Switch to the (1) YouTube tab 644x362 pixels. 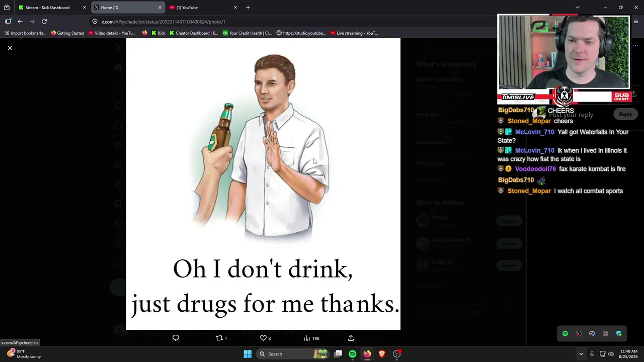pos(203,8)
